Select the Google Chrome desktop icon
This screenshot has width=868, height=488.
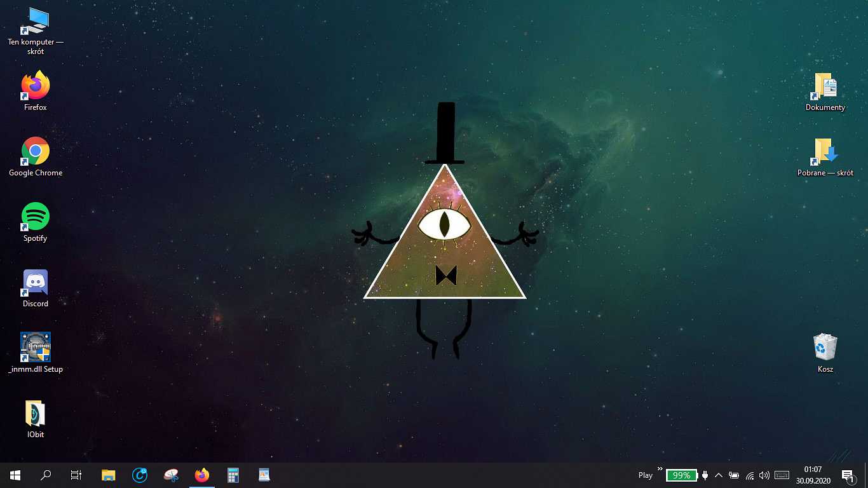[x=36, y=151]
